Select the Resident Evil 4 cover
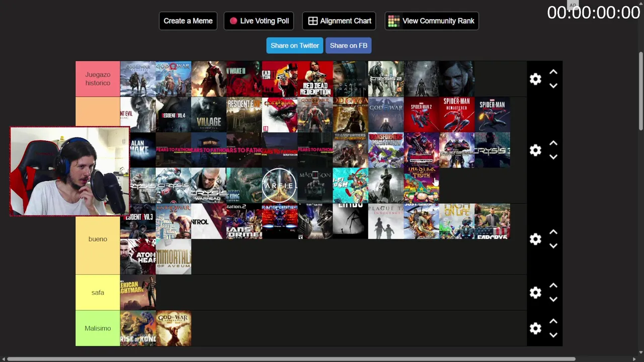This screenshot has width=644, height=362. (x=174, y=115)
